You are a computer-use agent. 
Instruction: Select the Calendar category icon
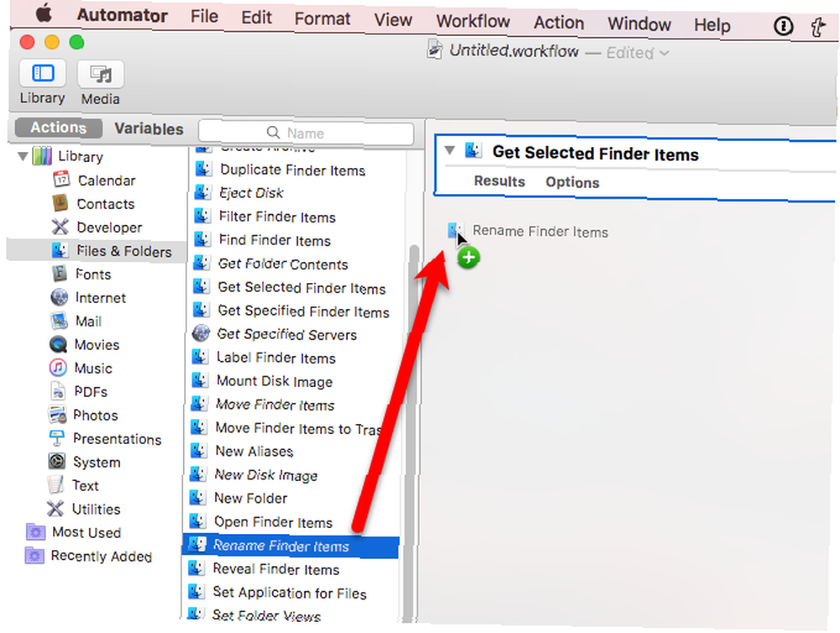tap(61, 180)
